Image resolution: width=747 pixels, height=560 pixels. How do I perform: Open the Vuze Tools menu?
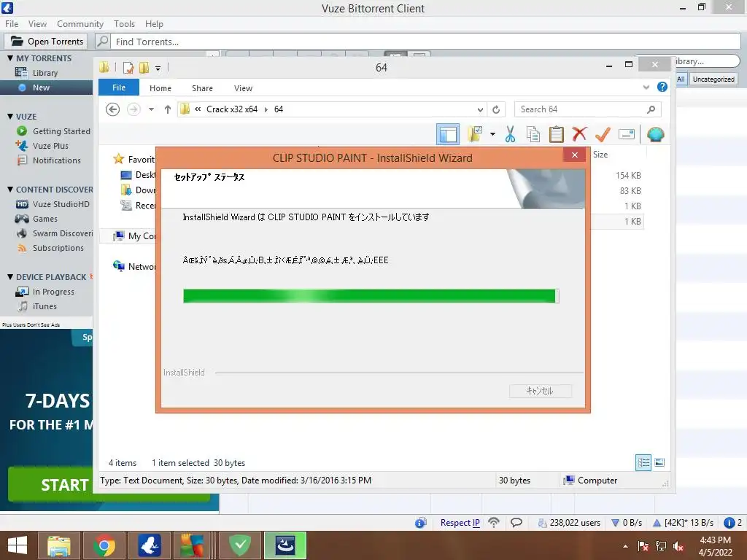pyautogui.click(x=124, y=24)
